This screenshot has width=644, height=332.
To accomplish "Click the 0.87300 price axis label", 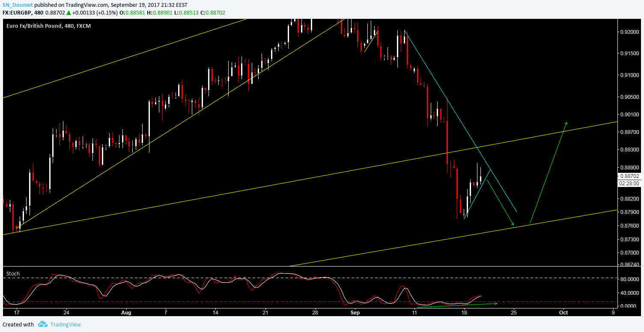I will point(630,239).
